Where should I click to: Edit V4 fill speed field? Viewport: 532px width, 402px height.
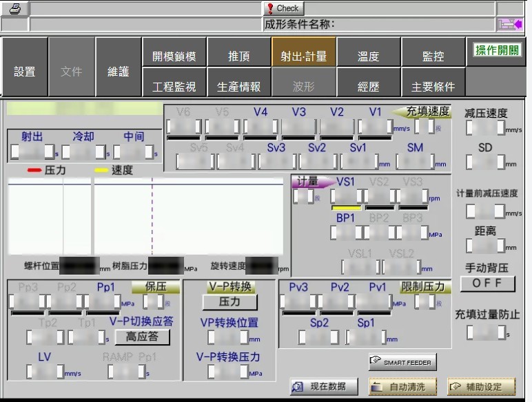click(260, 127)
